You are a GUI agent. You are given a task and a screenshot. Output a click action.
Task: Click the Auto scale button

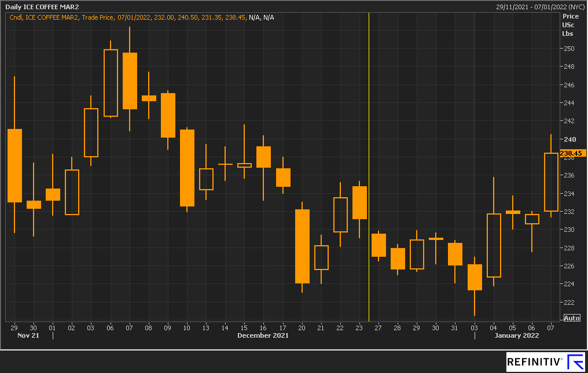(x=572, y=318)
